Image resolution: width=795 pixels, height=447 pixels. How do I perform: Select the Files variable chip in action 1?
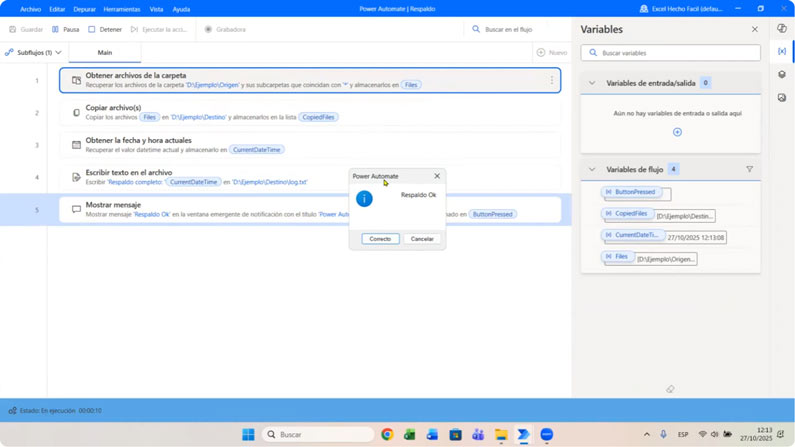pyautogui.click(x=411, y=85)
